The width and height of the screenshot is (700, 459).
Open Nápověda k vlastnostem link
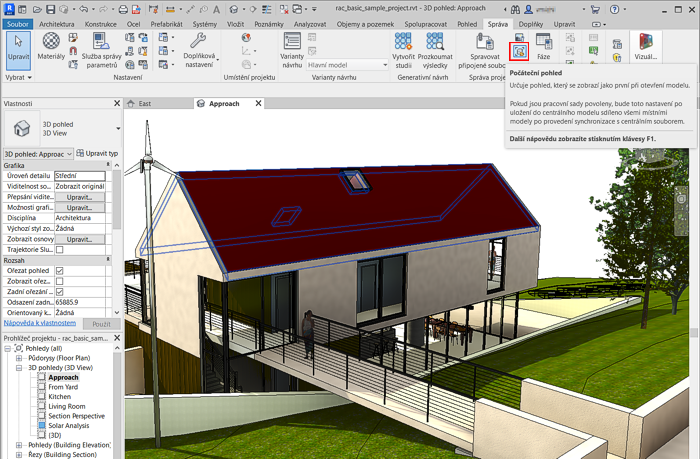[39, 324]
